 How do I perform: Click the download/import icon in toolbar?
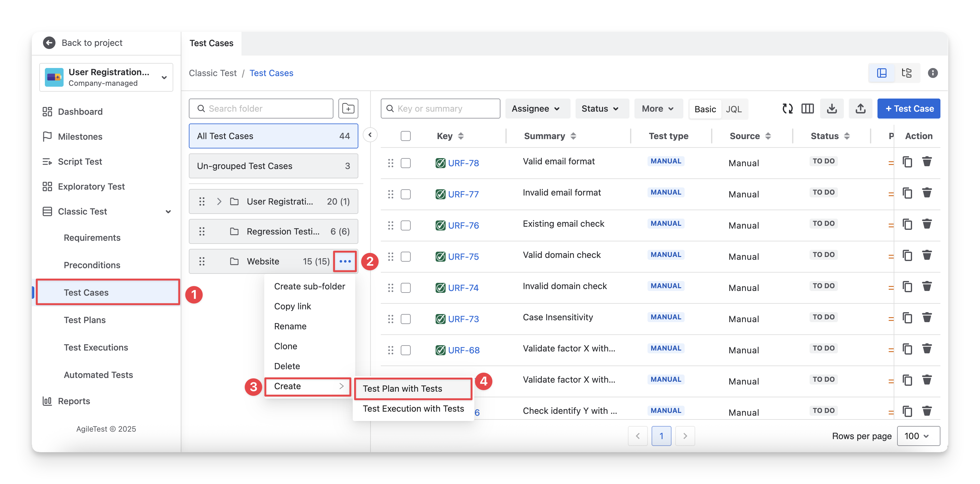click(832, 109)
